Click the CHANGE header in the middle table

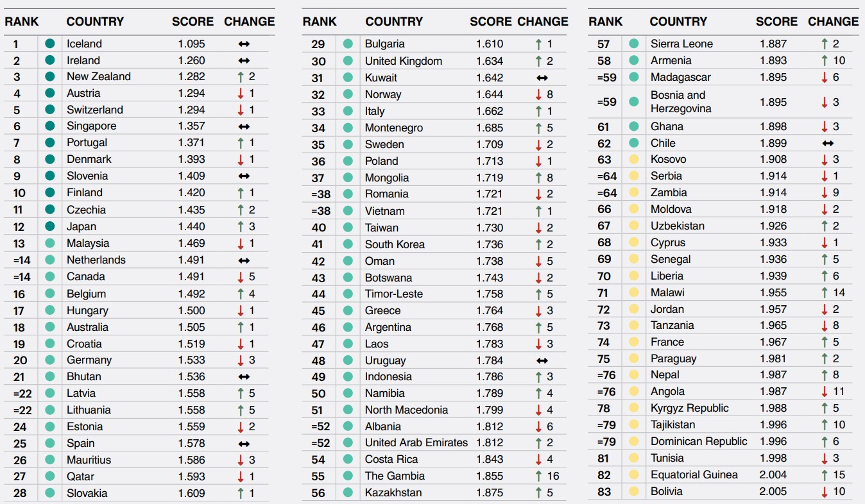click(542, 21)
